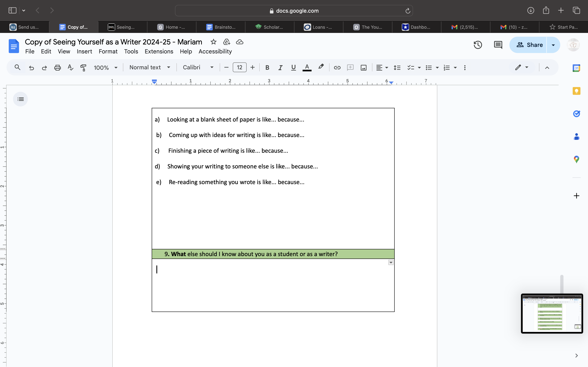Open Google Keep in the side panel
This screenshot has height=367, width=588.
click(577, 91)
